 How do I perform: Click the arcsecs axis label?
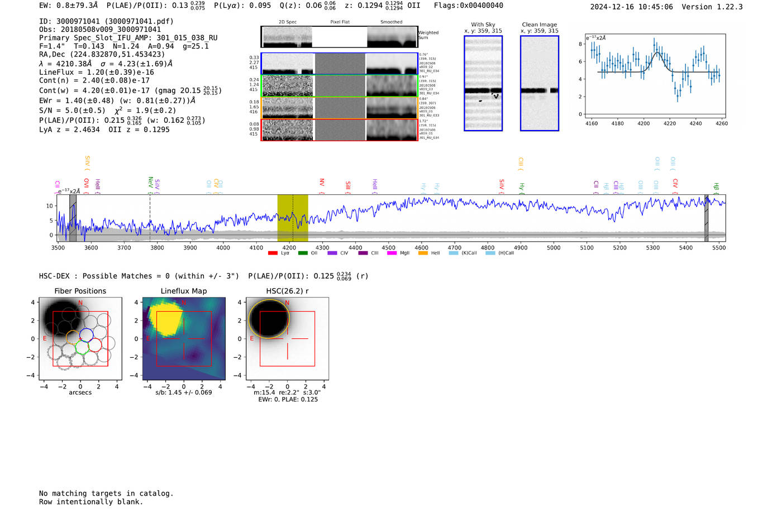point(80,392)
